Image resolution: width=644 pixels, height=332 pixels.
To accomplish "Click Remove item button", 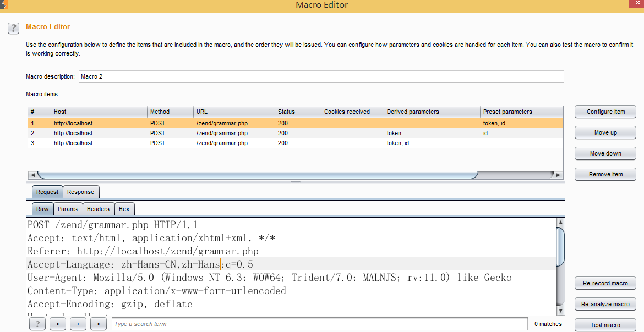I will tap(605, 174).
